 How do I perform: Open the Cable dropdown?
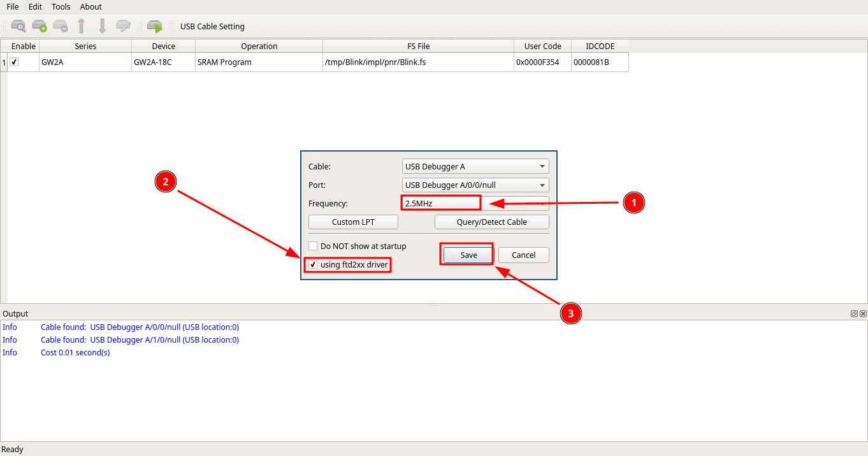pos(475,167)
